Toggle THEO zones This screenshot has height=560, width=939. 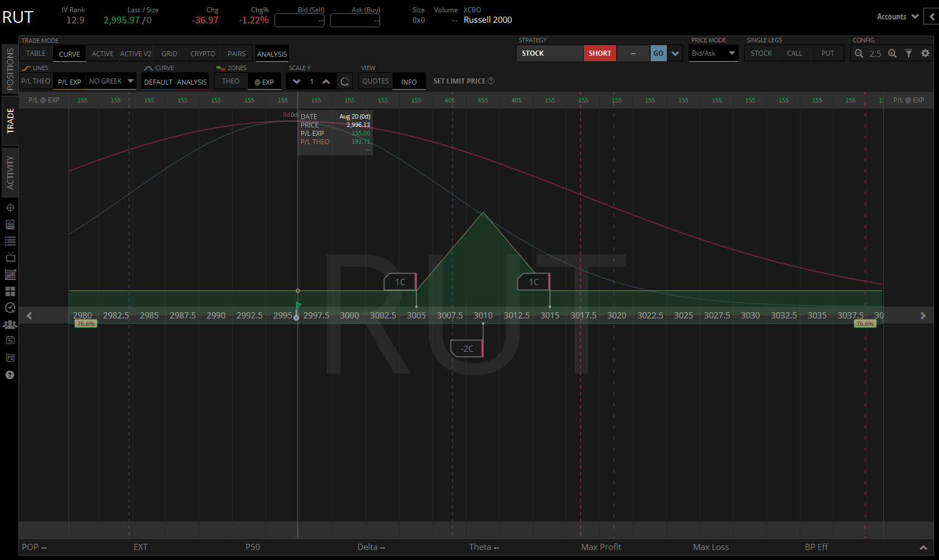coord(230,81)
